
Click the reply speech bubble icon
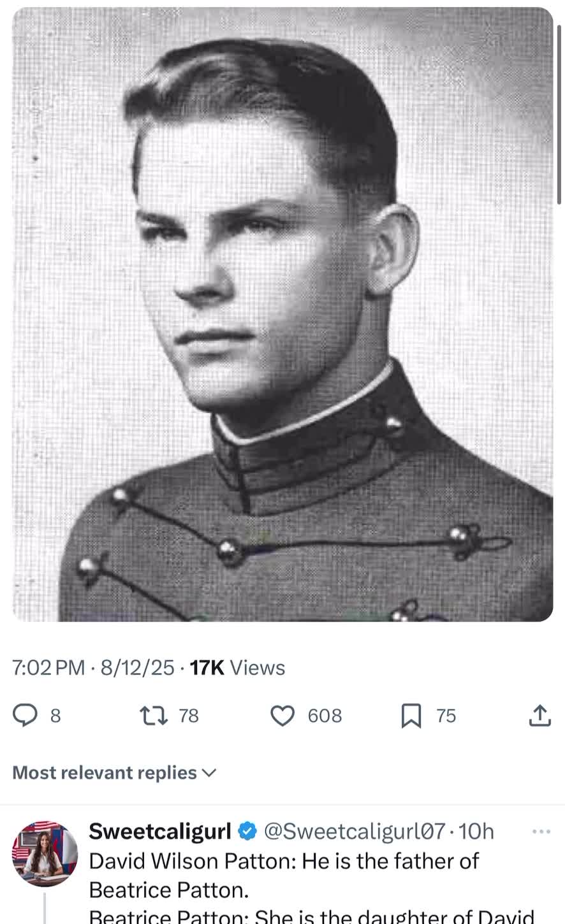click(x=26, y=716)
